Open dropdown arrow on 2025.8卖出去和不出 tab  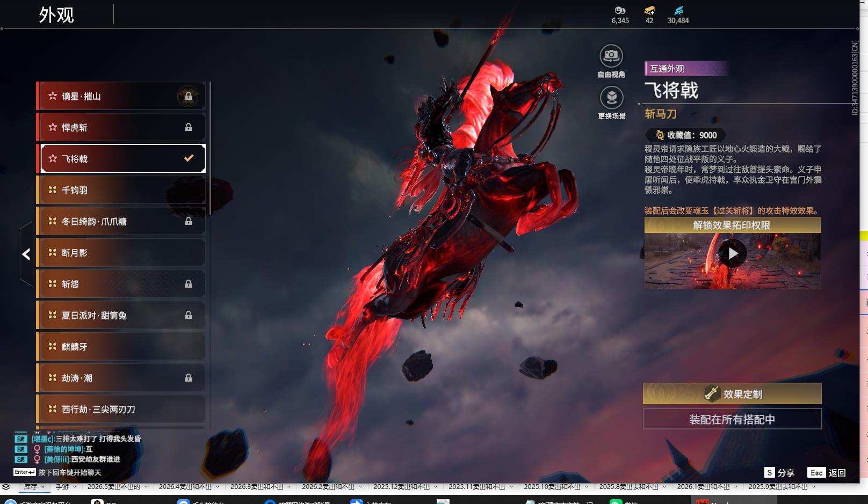click(664, 487)
